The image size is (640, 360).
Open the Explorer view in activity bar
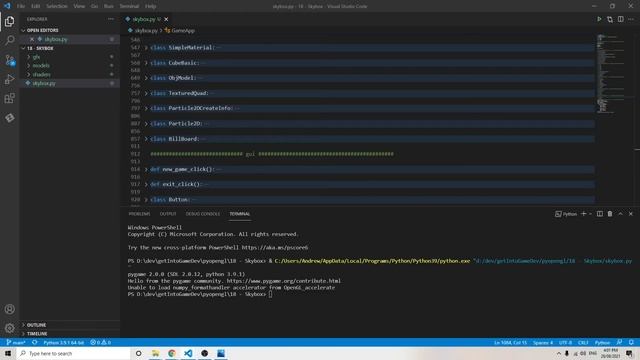9,21
